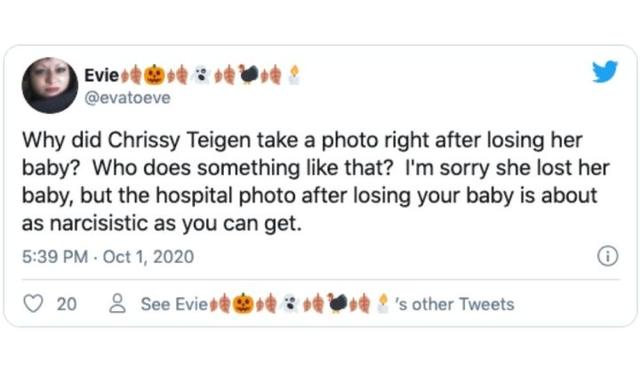Click the ghost emoji in Evie's display name

pyautogui.click(x=201, y=75)
